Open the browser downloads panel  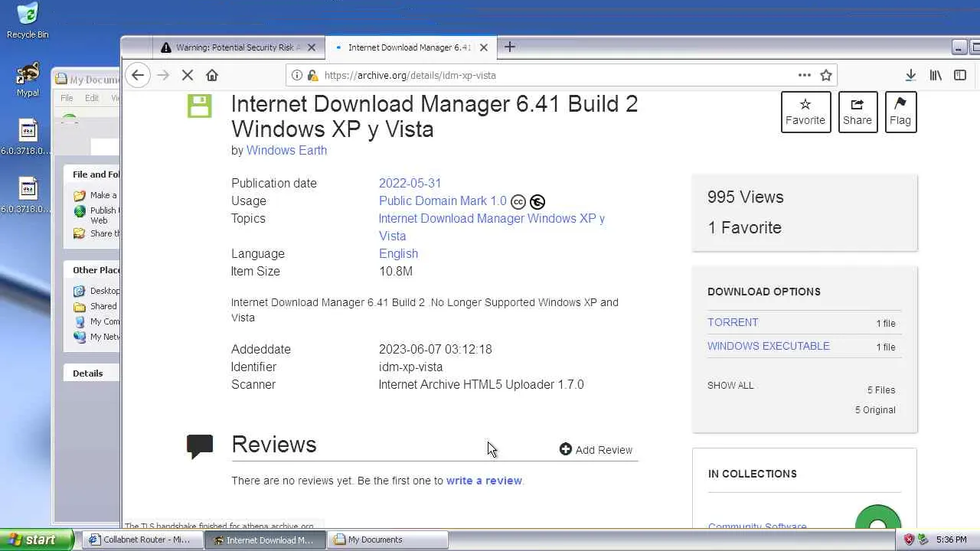910,75
